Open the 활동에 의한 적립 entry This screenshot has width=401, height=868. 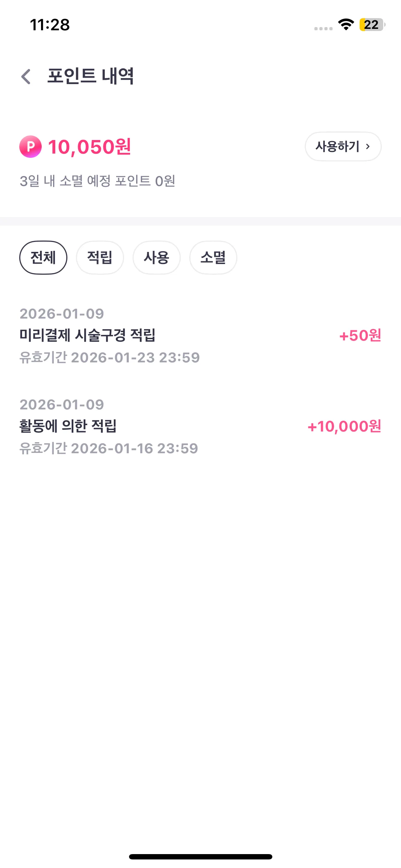(68, 426)
